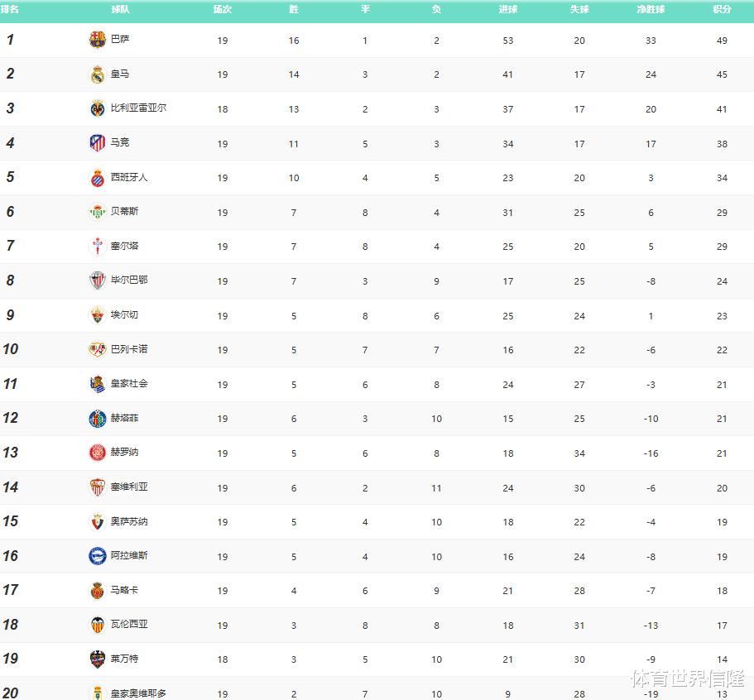Click the 进球 column header
Image resolution: width=754 pixels, height=700 pixels.
507,9
